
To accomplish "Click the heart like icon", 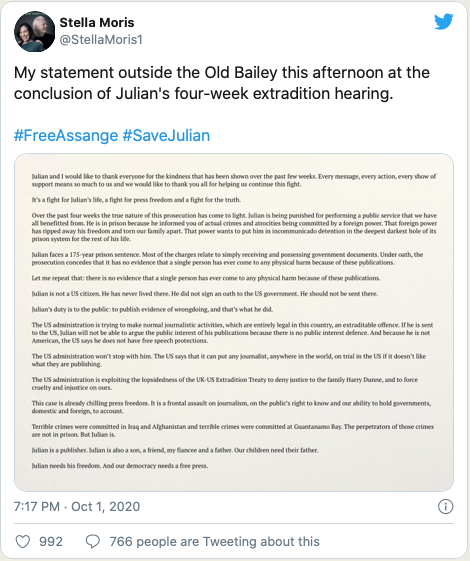I will 23,542.
